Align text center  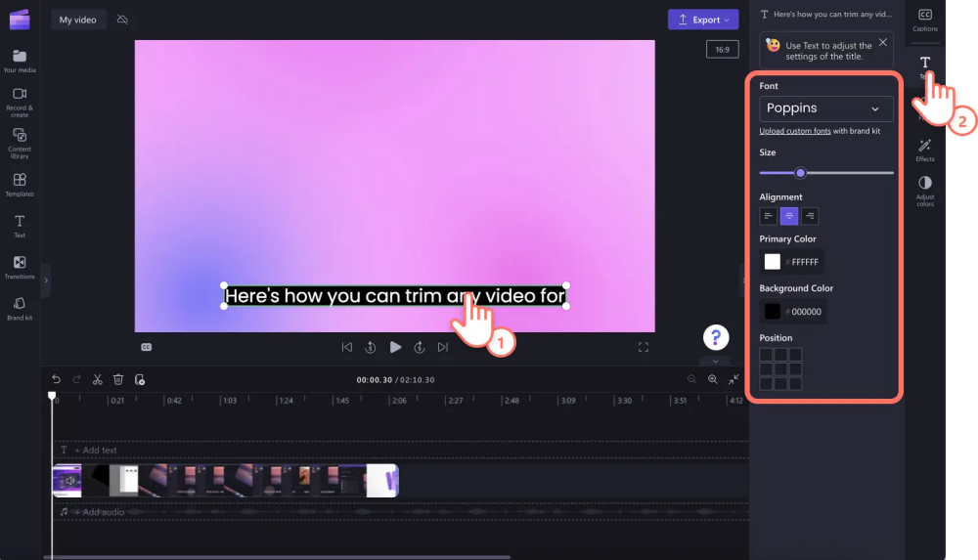789,216
